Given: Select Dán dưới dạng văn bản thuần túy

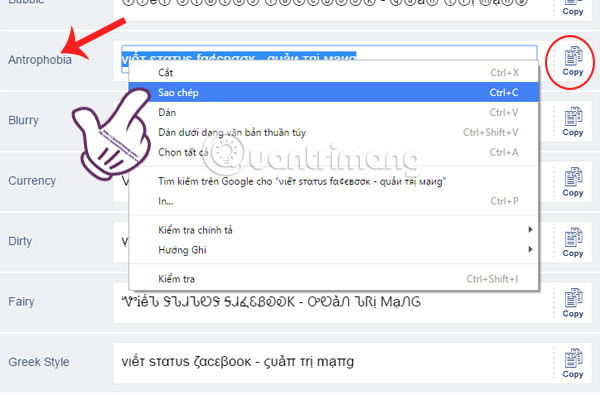Looking at the screenshot, I should tap(334, 132).
